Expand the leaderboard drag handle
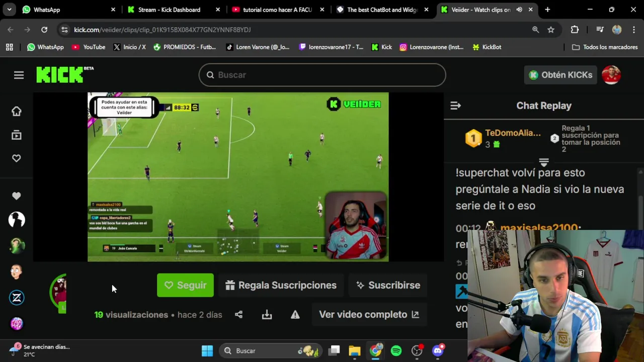Viewport: 644px width, 362px height. [x=543, y=162]
